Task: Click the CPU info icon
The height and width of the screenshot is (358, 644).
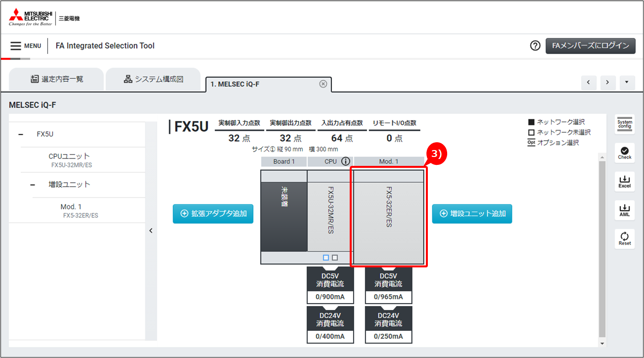Action: 346,161
